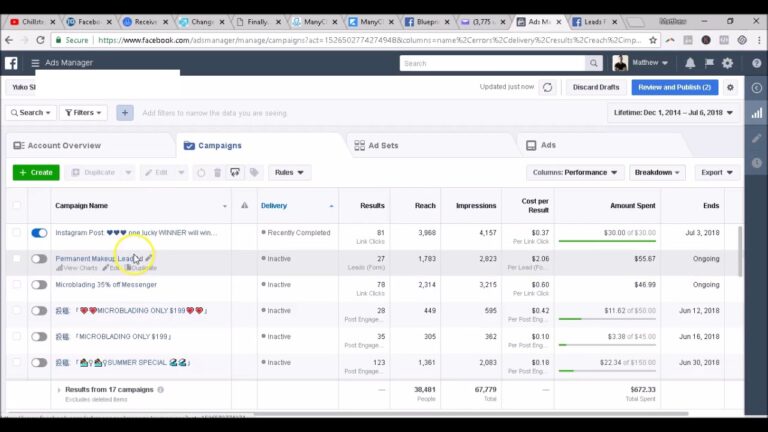Click the info icon beside Results from 17 campaigns
Viewport: 768px width, 432px height.
[161, 390]
